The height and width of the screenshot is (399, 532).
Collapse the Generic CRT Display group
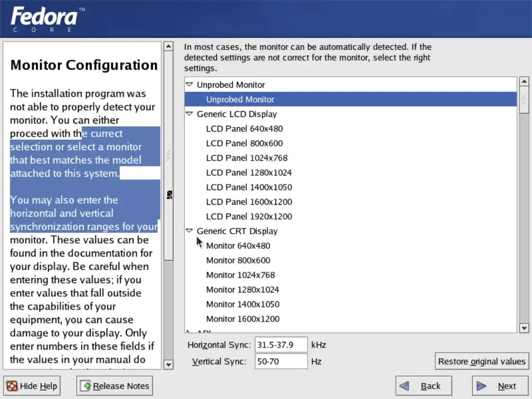tap(189, 231)
